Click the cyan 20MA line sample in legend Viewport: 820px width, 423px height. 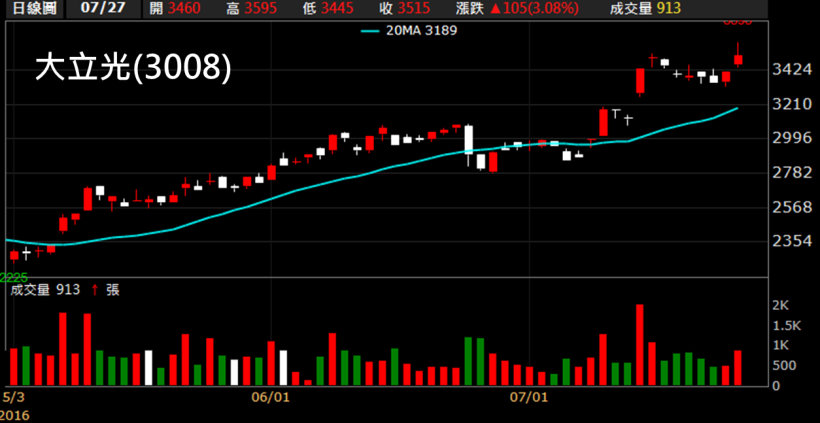click(x=371, y=31)
